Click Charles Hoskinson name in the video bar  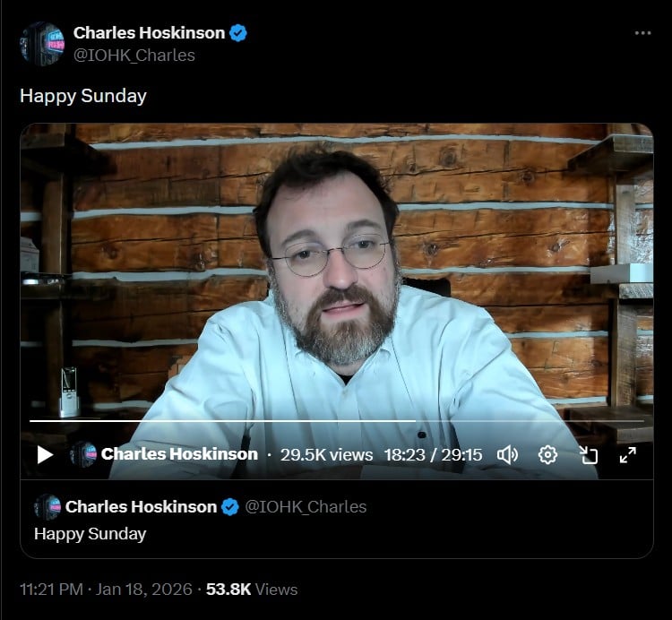click(179, 454)
